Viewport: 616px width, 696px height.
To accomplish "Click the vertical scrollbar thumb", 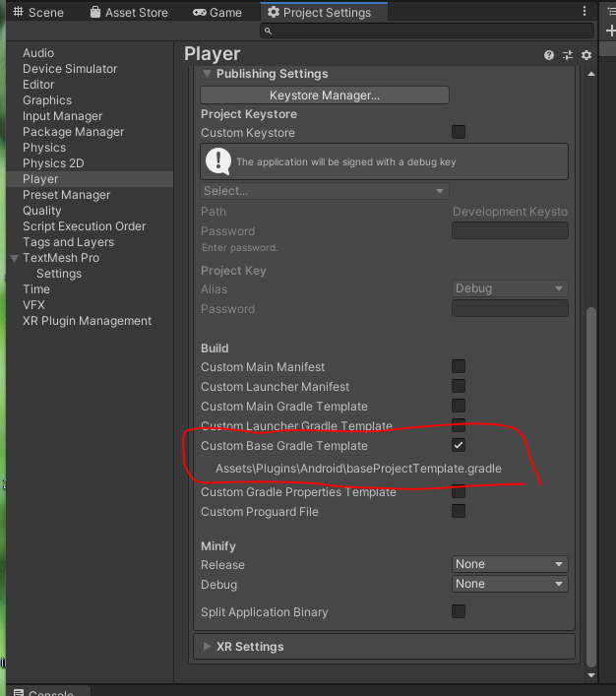I will point(590,487).
